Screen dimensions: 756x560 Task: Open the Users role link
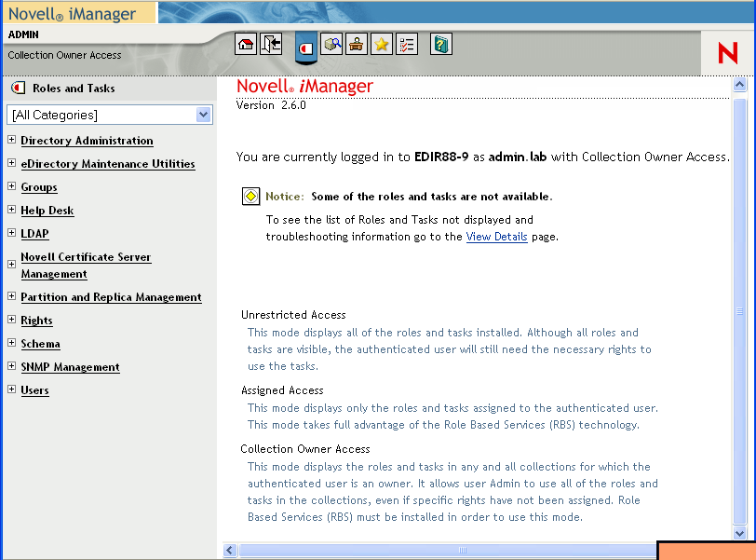click(34, 390)
